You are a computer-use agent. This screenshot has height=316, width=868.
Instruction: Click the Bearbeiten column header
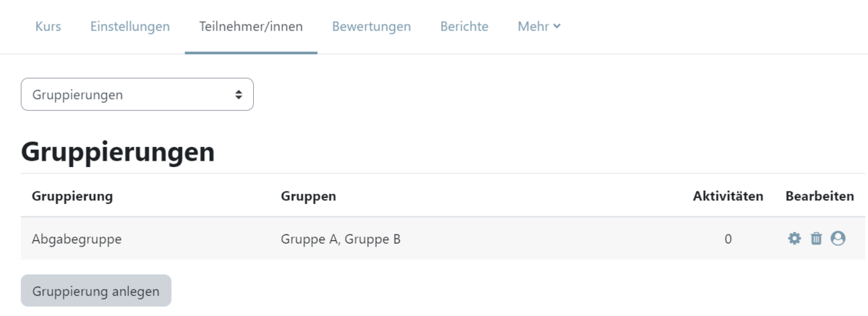pos(820,196)
